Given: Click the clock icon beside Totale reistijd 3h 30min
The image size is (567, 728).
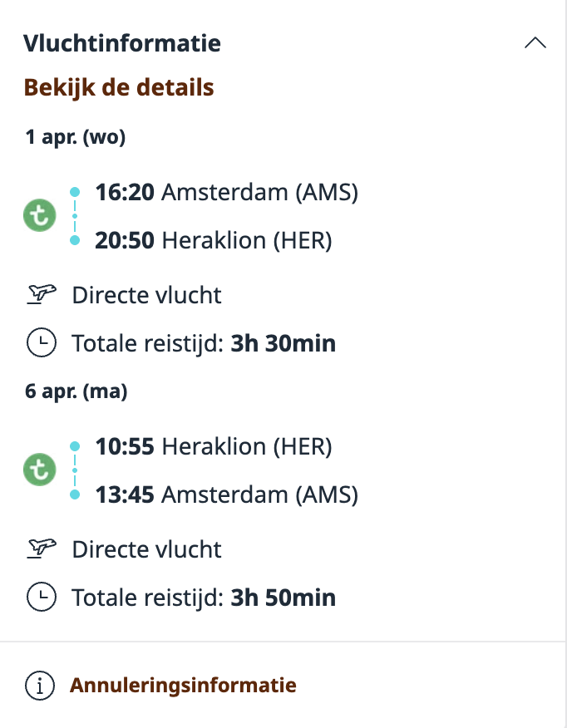Looking at the screenshot, I should tap(40, 342).
